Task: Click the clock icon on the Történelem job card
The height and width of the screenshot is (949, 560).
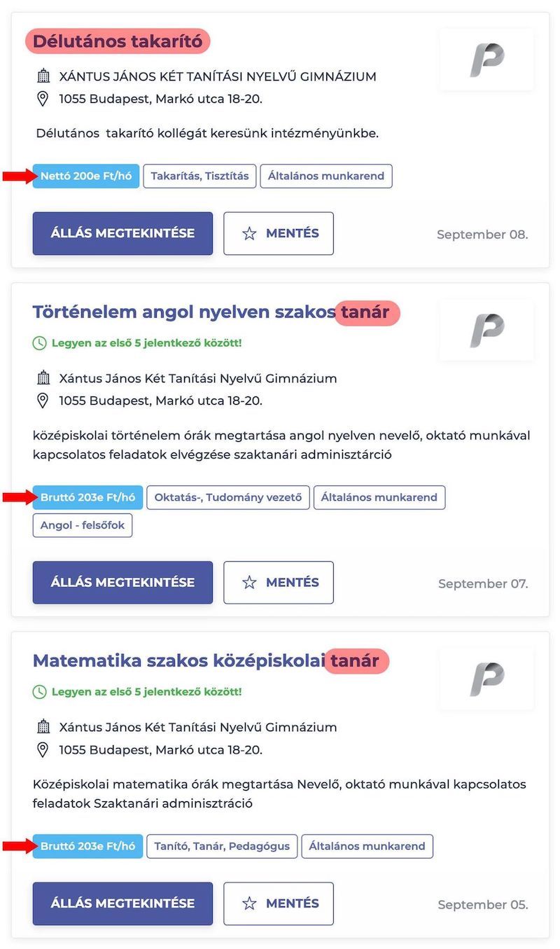Action: 39,343
